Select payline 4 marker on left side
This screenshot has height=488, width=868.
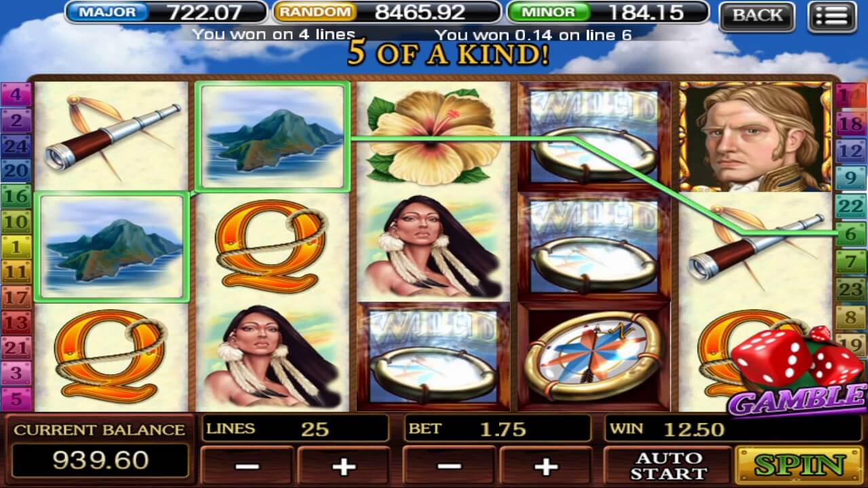pyautogui.click(x=16, y=95)
